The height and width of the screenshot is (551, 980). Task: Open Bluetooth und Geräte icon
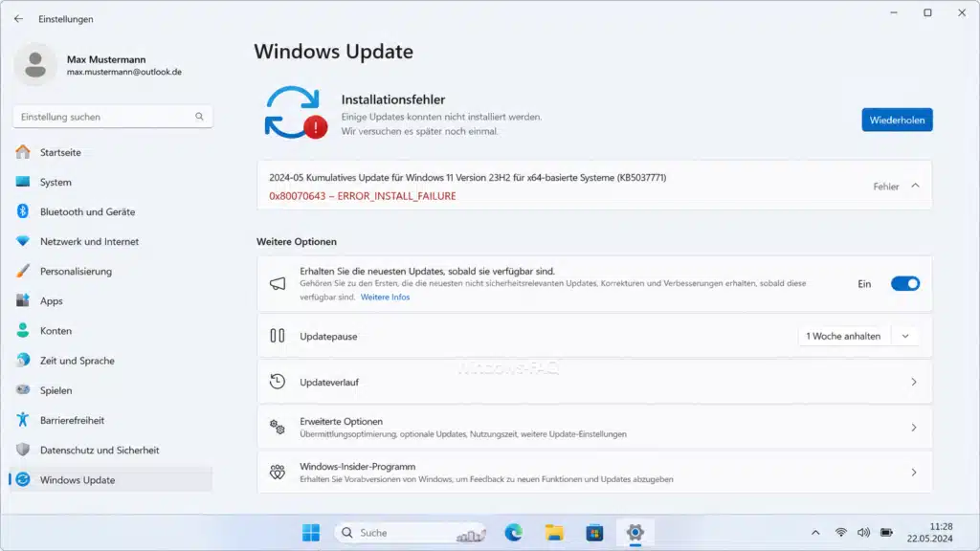click(23, 211)
